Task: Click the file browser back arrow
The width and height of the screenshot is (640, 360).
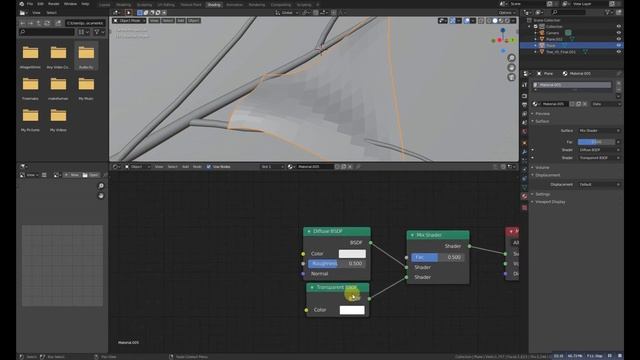Action: pos(22,23)
